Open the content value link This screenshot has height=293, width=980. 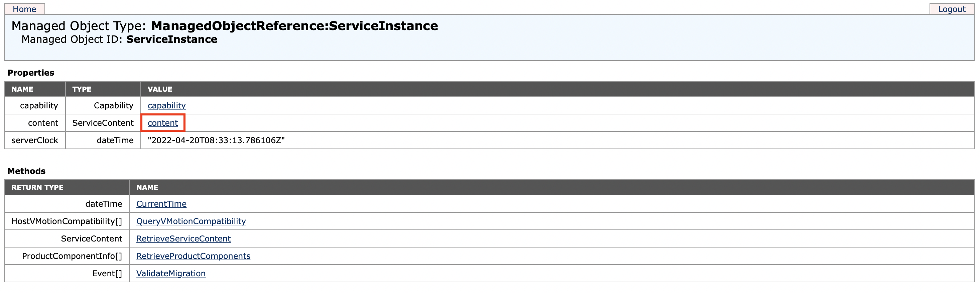(x=163, y=123)
